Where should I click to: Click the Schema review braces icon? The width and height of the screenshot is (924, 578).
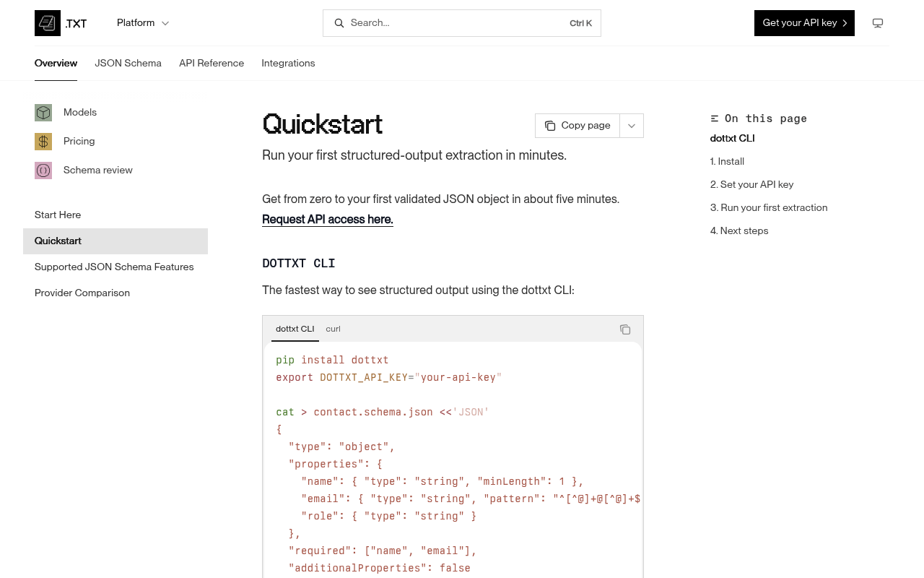[43, 171]
